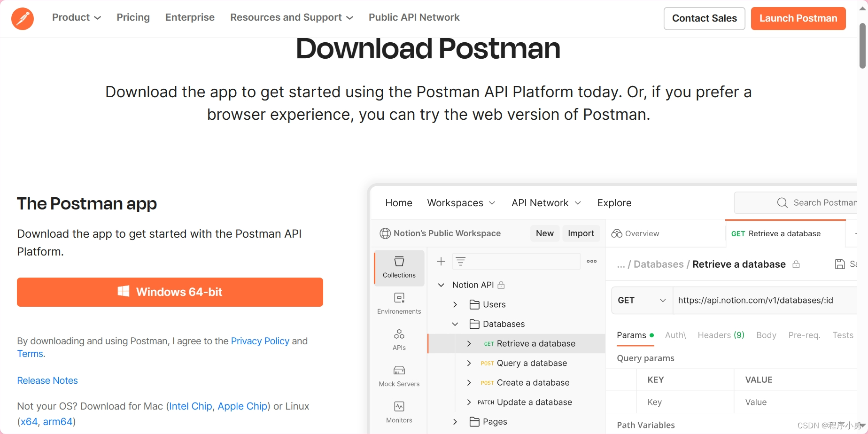
Task: Open the API Network dropdown
Action: 546,203
